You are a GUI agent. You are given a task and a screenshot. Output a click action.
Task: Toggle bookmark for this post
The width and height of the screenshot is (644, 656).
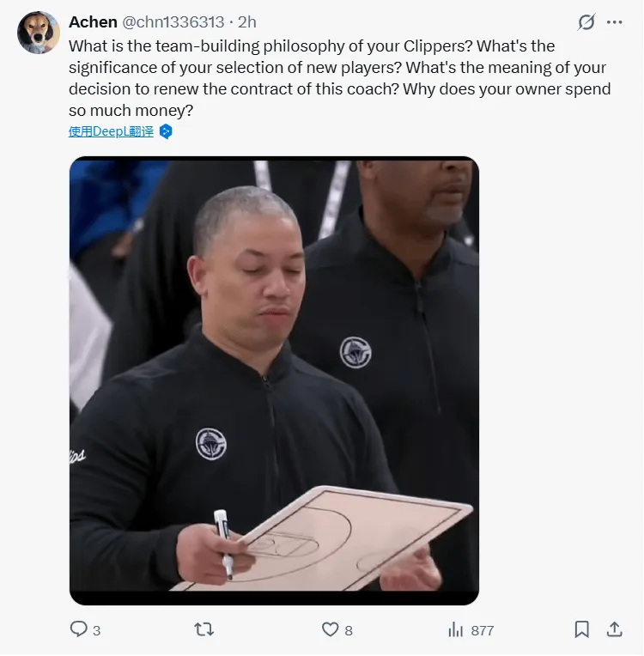pyautogui.click(x=581, y=629)
